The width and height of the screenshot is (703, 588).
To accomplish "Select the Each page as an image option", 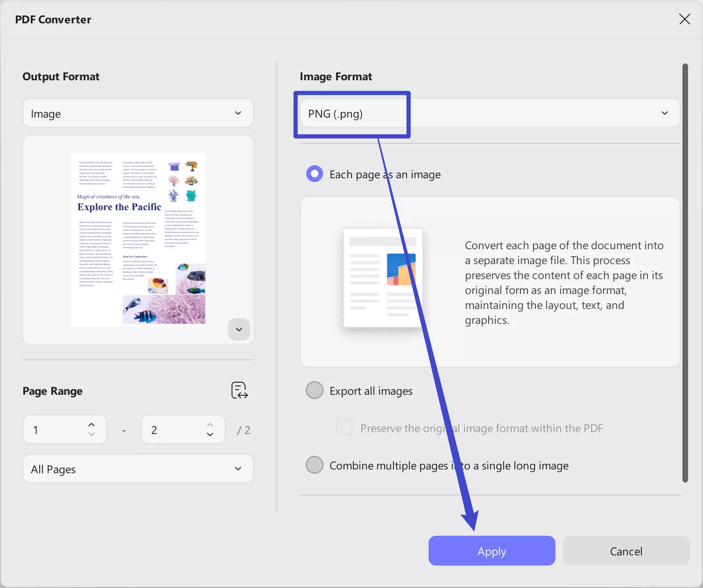I will point(314,174).
